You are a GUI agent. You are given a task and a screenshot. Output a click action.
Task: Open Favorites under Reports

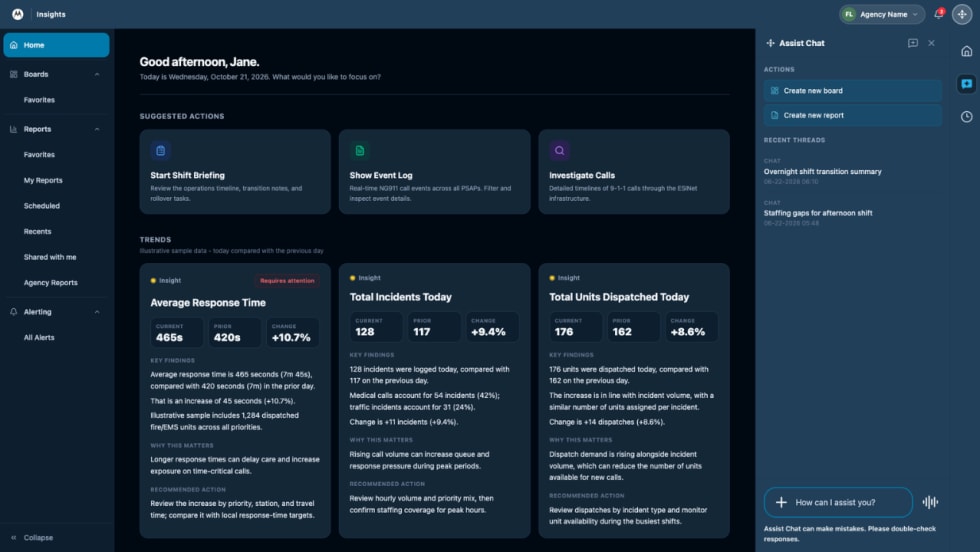click(x=39, y=154)
